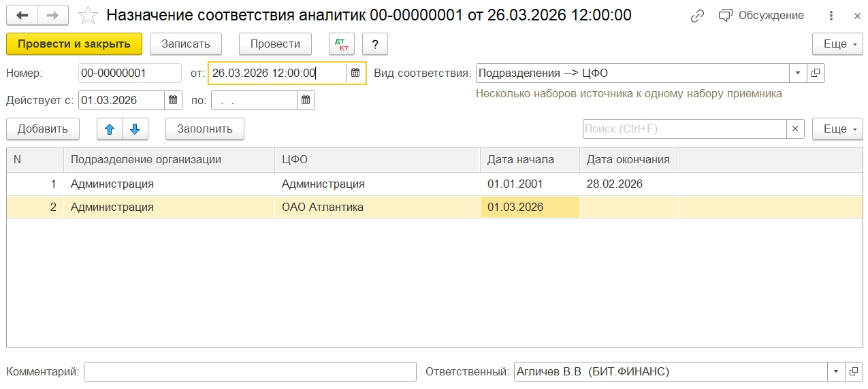Image resolution: width=868 pixels, height=389 pixels.
Task: Open calendar for 'Действует с' date
Action: point(173,101)
